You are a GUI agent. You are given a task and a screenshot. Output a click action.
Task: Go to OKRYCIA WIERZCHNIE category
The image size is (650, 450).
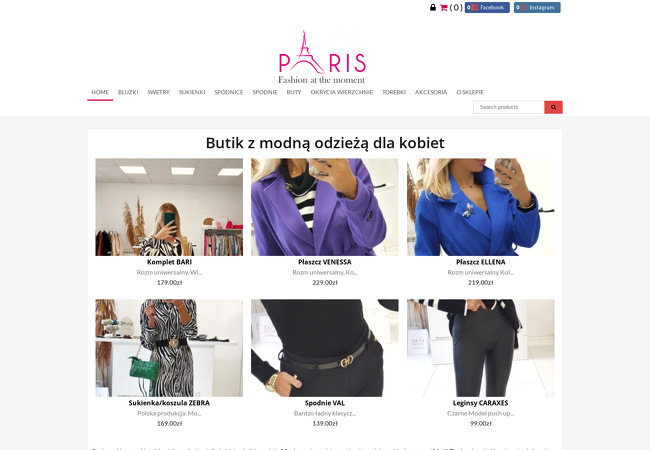(x=342, y=92)
